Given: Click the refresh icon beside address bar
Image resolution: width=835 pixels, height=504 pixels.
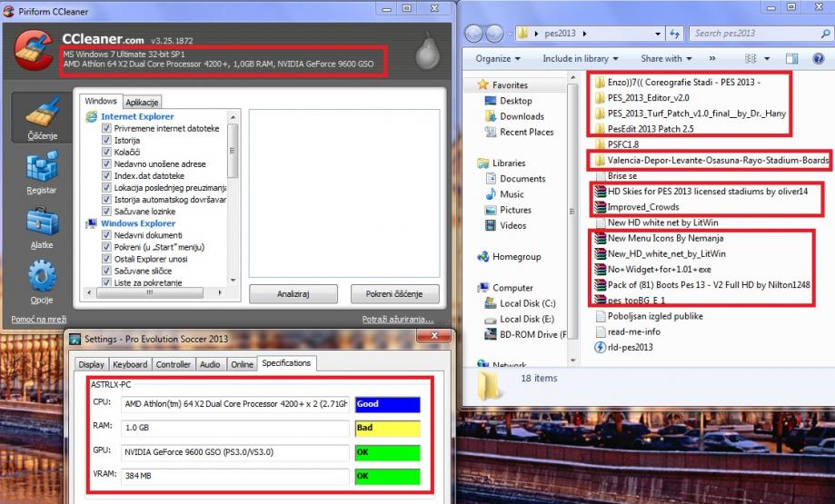Looking at the screenshot, I should click(x=675, y=34).
